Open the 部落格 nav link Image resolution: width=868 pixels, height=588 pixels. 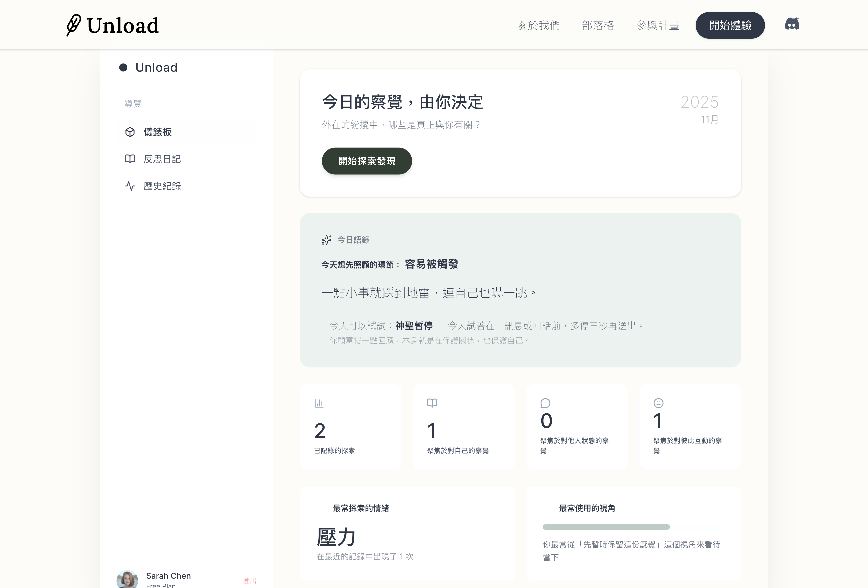[598, 25]
